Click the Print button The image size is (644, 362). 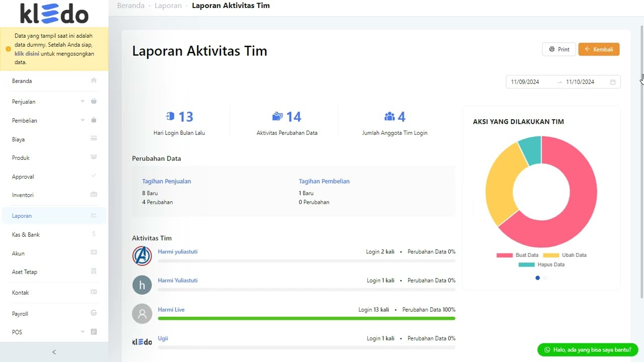[x=559, y=49]
